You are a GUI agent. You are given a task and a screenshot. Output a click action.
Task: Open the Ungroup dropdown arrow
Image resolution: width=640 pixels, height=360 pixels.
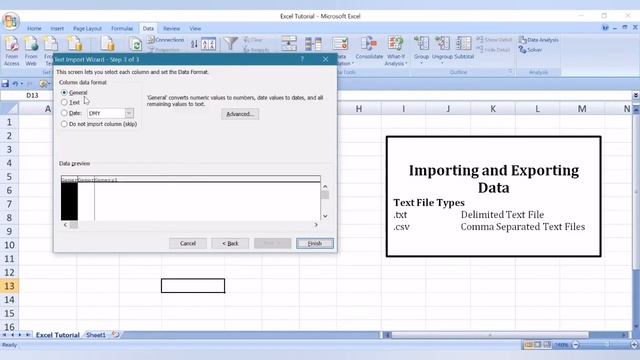tap(442, 63)
